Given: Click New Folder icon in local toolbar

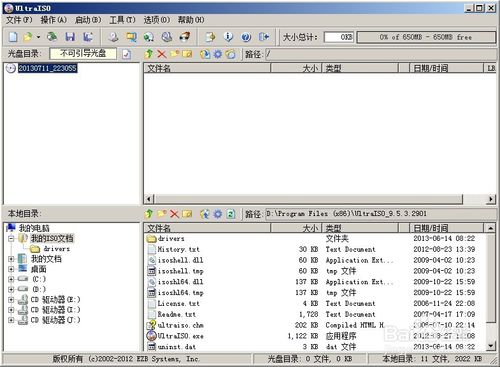Looking at the screenshot, I should pyautogui.click(x=162, y=214).
